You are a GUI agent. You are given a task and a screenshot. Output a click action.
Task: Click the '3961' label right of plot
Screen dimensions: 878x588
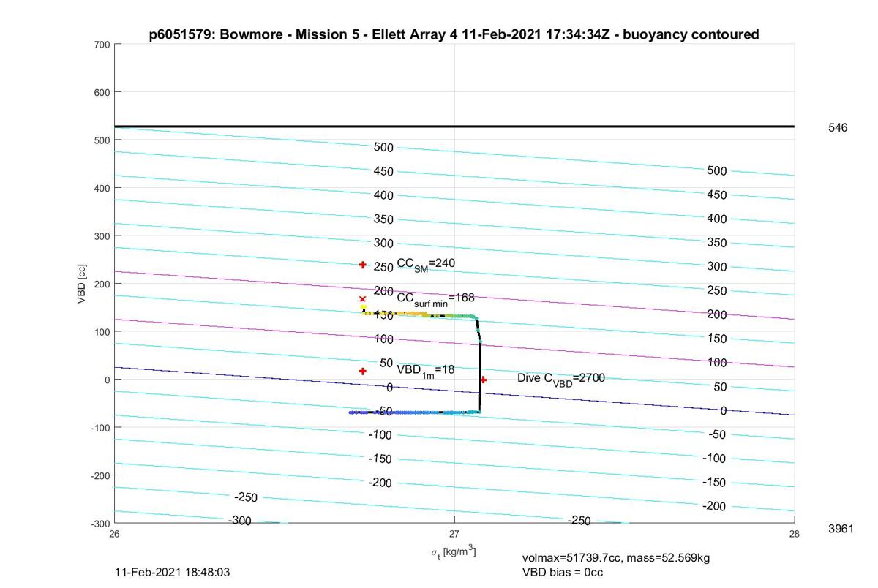click(x=841, y=529)
